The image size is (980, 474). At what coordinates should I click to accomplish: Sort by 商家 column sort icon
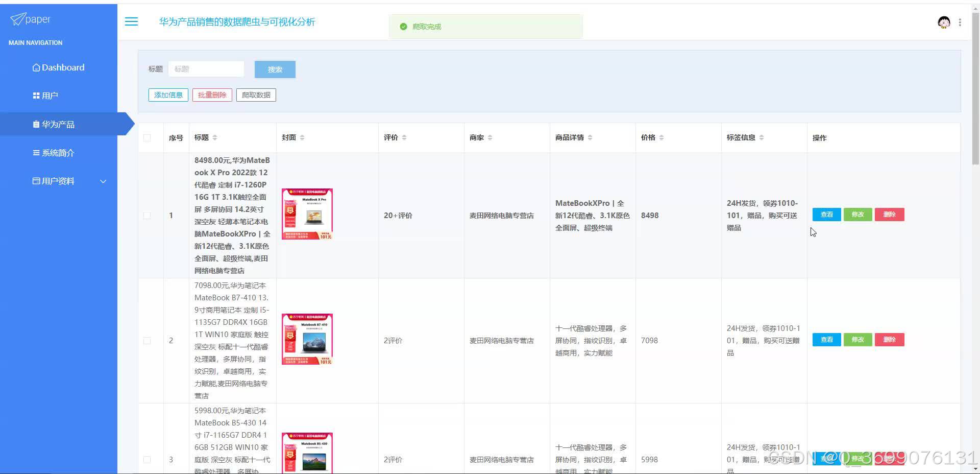[490, 137]
